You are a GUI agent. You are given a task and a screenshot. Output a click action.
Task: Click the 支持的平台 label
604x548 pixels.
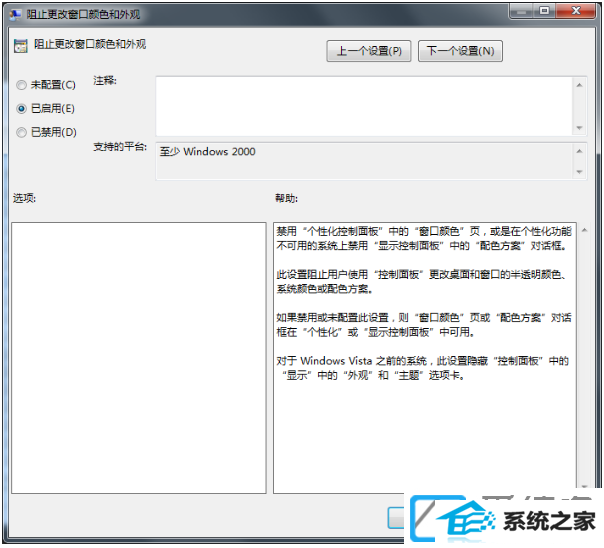click(120, 147)
